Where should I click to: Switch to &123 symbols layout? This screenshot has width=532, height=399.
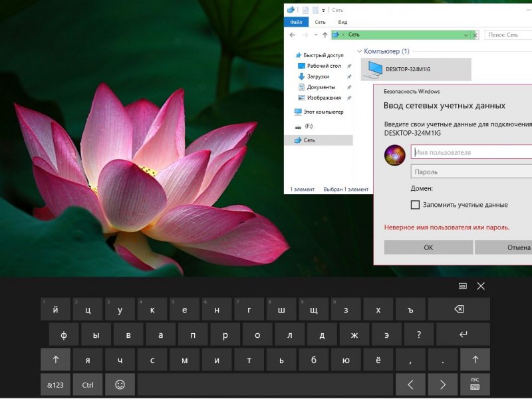(56, 385)
